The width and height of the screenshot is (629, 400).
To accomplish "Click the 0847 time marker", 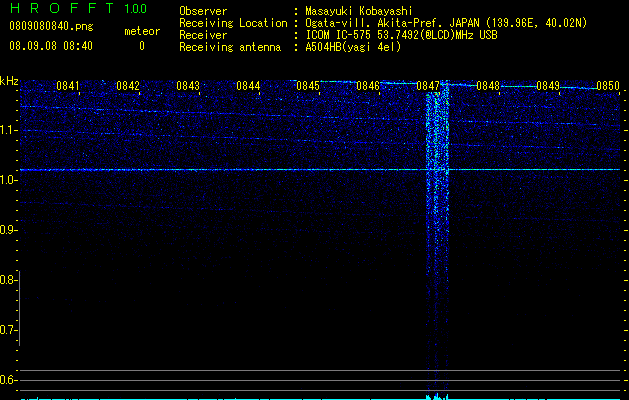I will [428, 86].
